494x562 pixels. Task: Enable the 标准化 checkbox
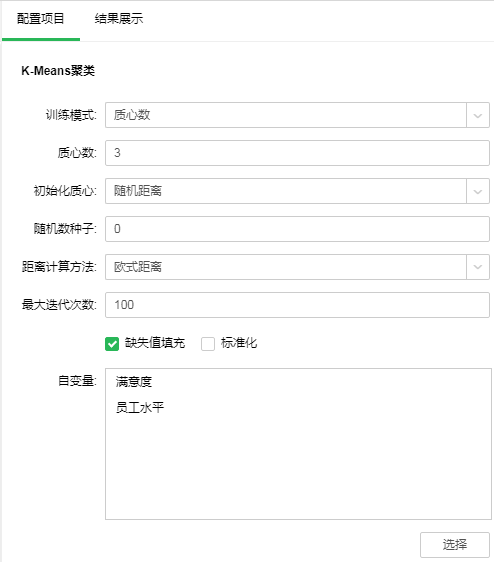pyautogui.click(x=208, y=344)
